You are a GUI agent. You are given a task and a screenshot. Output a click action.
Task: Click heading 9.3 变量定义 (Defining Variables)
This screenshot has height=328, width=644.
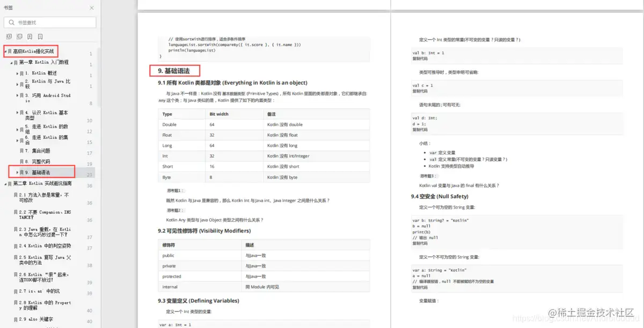point(199,301)
